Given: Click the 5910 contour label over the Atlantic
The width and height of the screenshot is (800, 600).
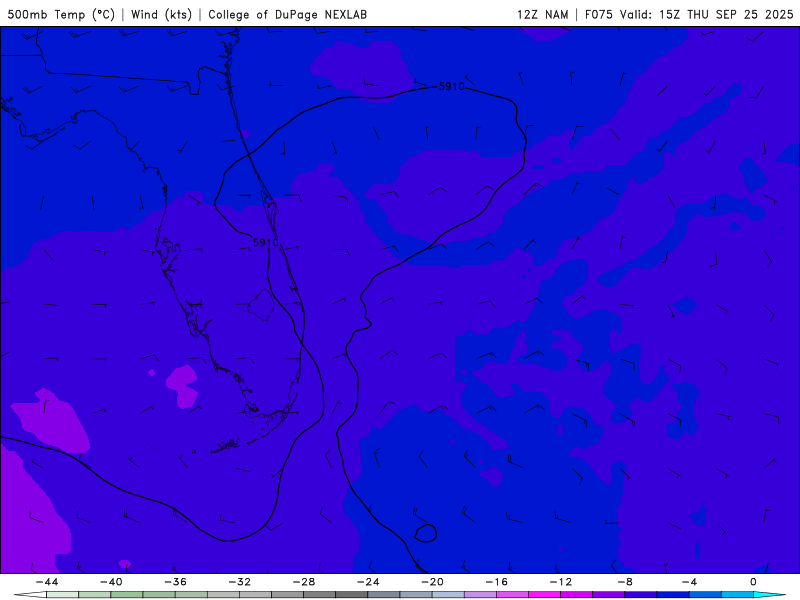Looking at the screenshot, I should (452, 86).
